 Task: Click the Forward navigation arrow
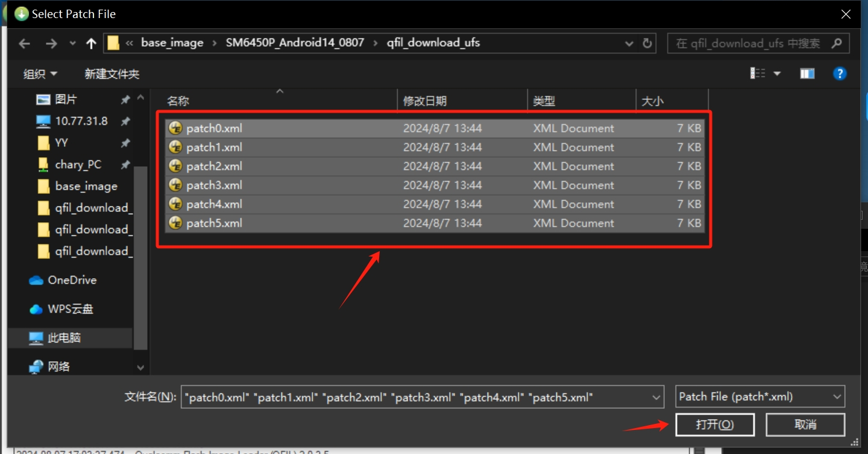click(x=51, y=43)
